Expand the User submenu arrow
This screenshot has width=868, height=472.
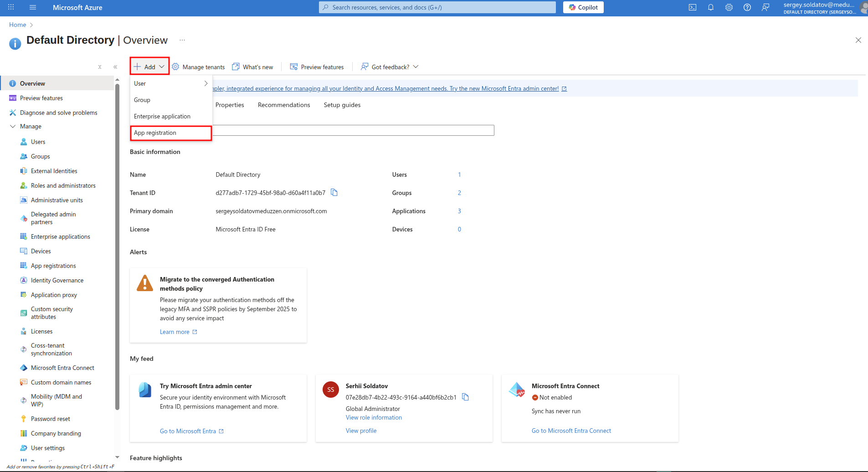(206, 83)
